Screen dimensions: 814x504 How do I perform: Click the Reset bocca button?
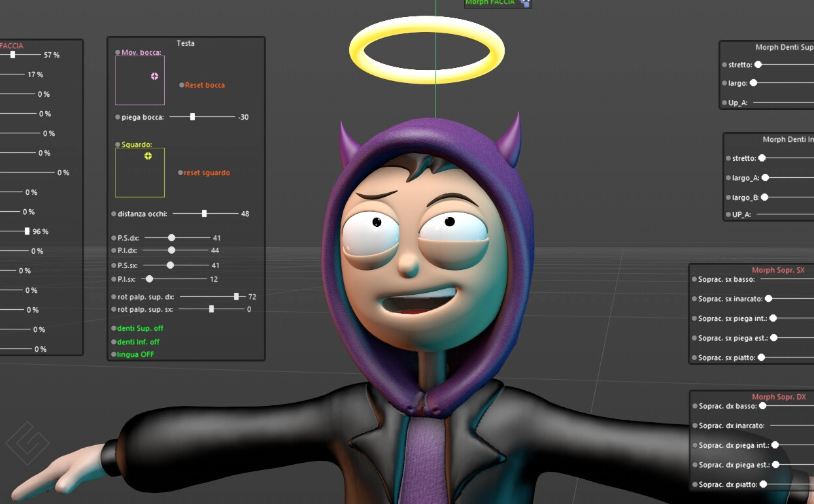(205, 85)
